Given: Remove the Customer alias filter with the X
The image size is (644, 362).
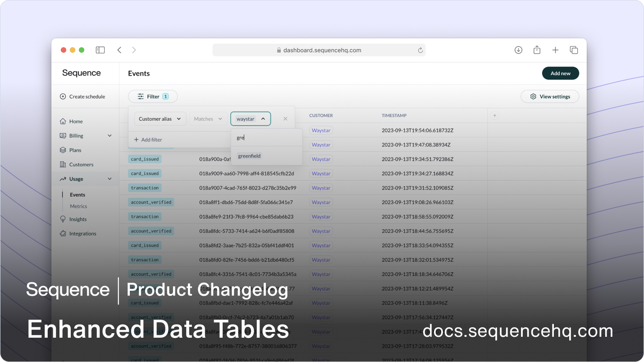Looking at the screenshot, I should [x=285, y=118].
